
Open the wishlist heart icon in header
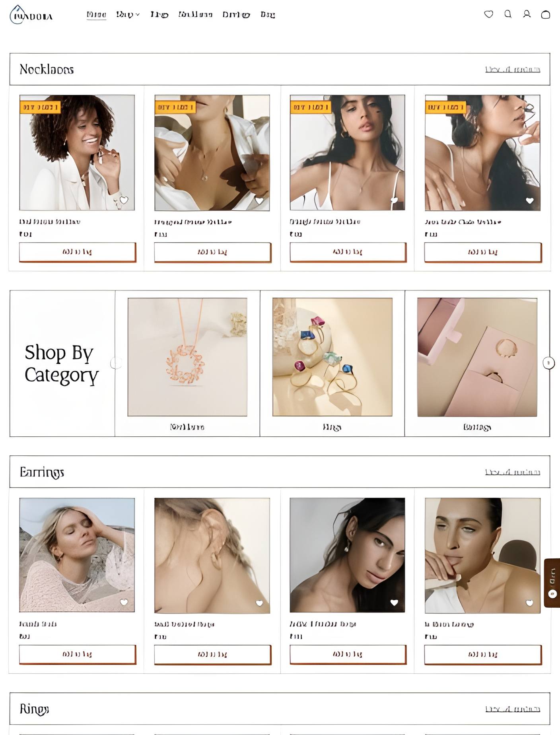488,14
